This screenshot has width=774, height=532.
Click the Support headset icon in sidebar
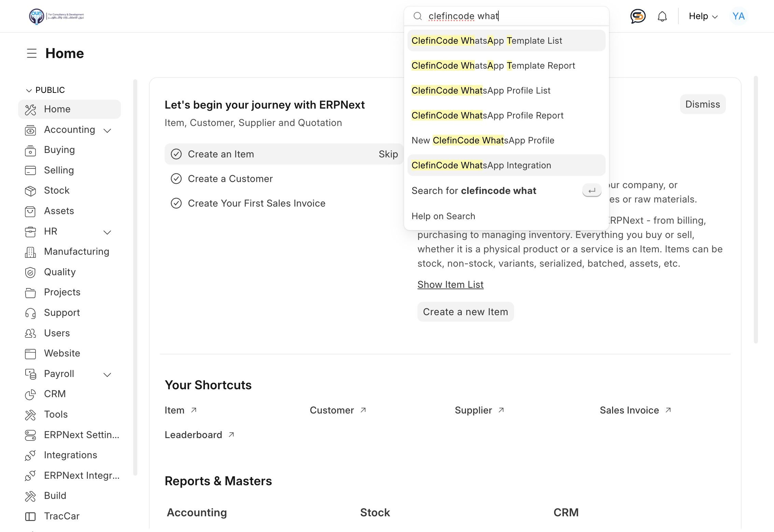(x=30, y=313)
